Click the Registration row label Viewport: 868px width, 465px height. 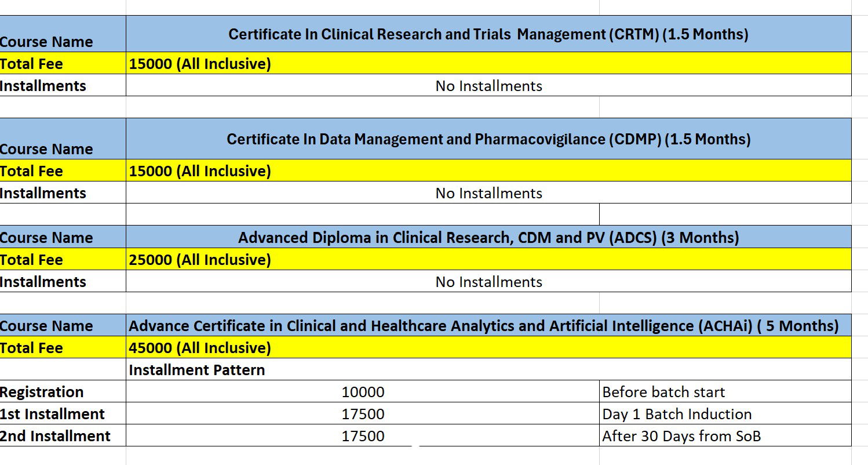[x=42, y=392]
